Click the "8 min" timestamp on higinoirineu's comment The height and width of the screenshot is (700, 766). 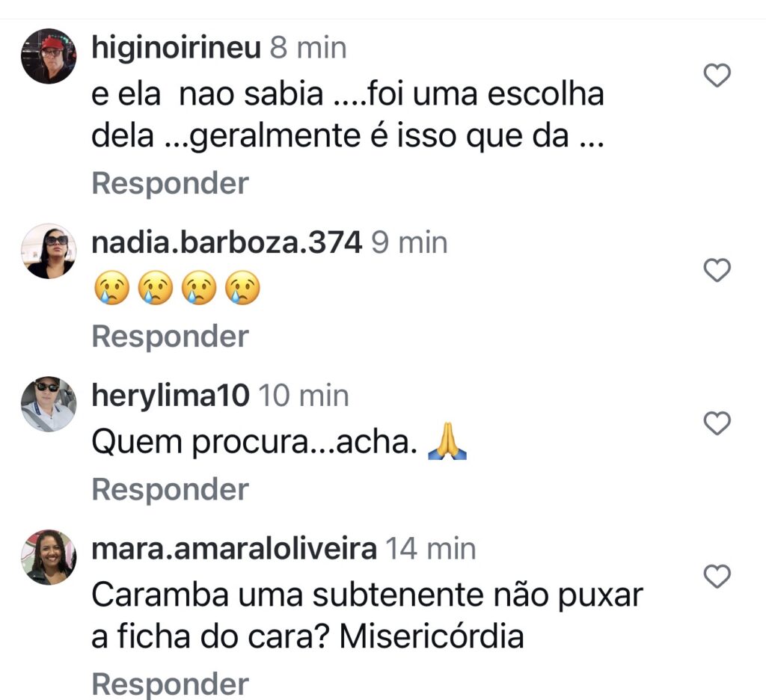[307, 49]
